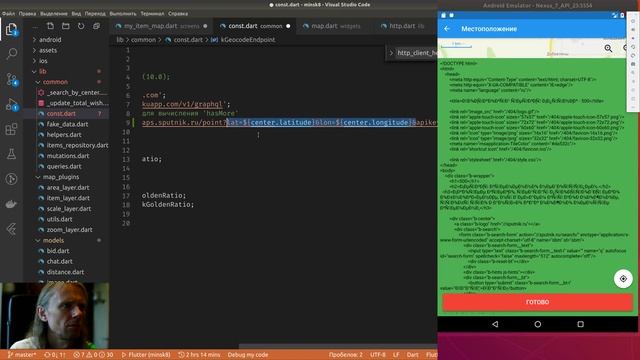Expand the android folder
Screen dimensions: 640x360
[x=50, y=40]
